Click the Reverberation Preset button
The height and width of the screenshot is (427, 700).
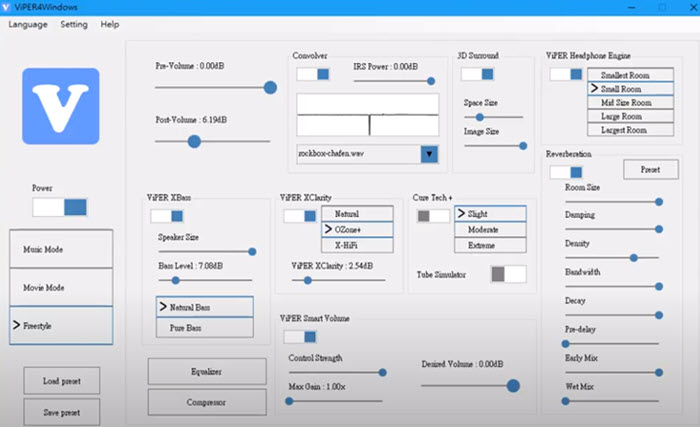tap(651, 170)
